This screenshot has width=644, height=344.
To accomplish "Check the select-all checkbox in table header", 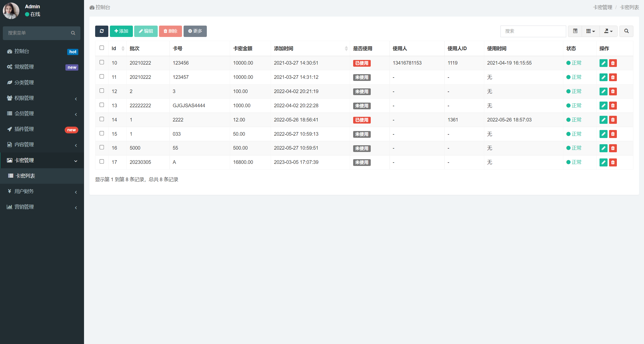I will (102, 48).
